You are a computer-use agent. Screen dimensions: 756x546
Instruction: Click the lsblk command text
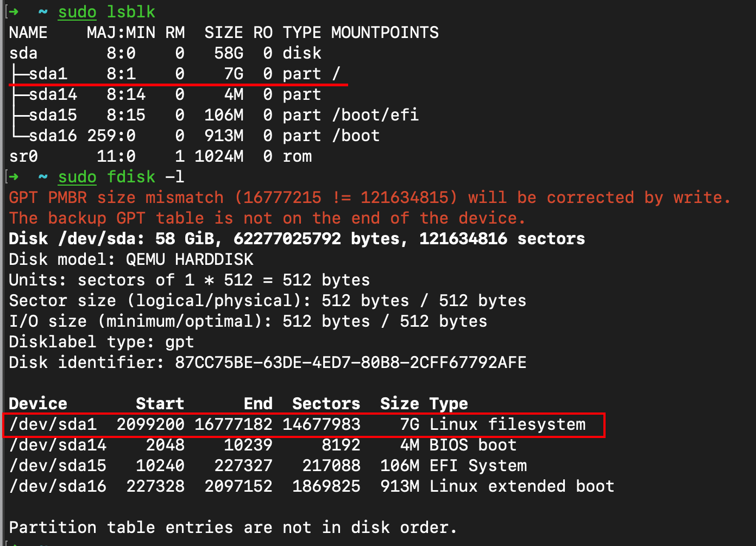(x=131, y=12)
